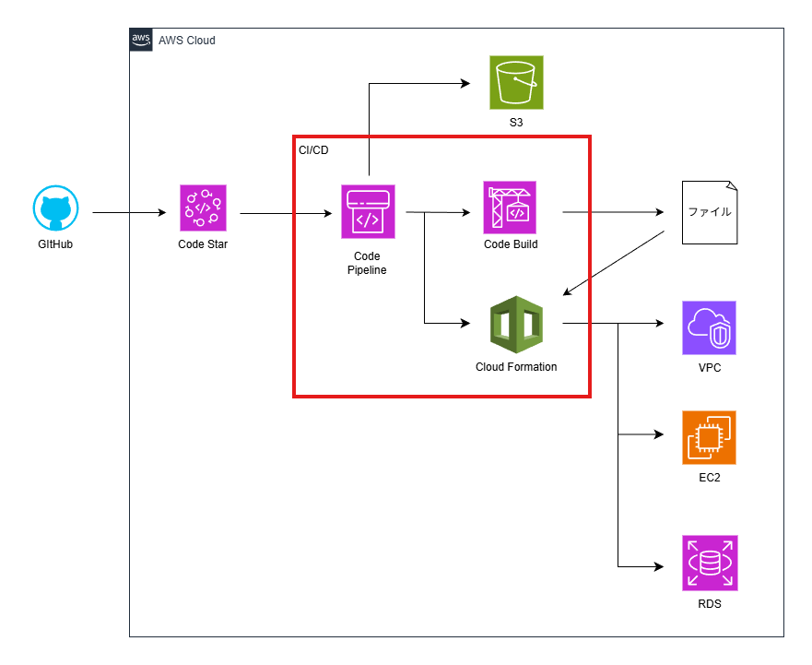
Task: Select the Cloud Formation text label
Action: coord(516,367)
